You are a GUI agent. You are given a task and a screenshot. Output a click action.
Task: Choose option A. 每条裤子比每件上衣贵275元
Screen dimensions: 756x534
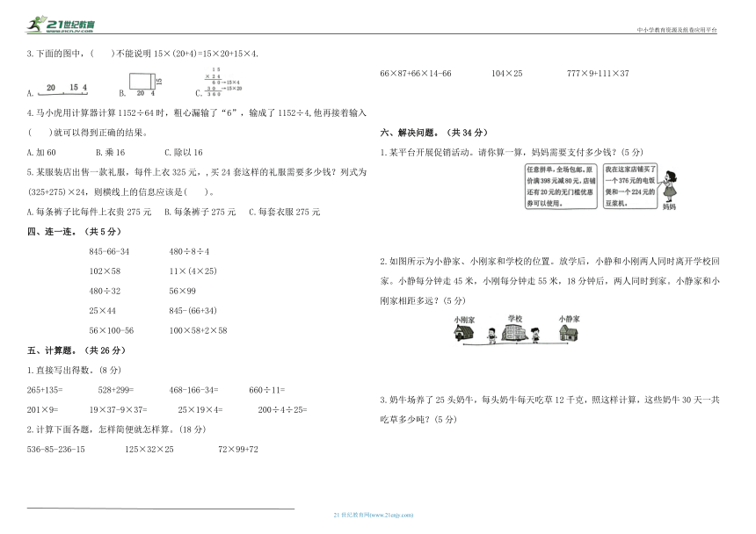pos(89,212)
